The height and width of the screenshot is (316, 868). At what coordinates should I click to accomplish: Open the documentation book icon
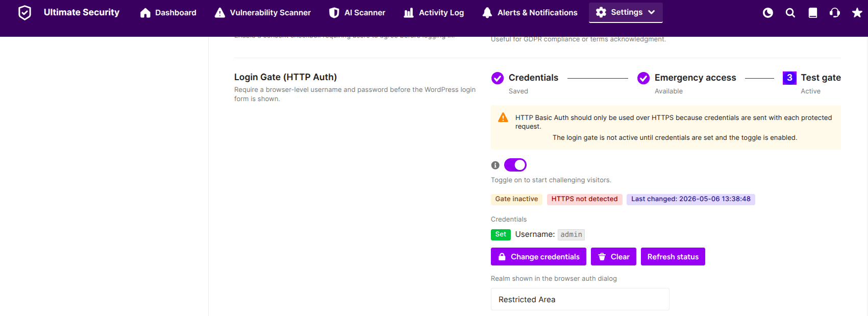point(813,13)
